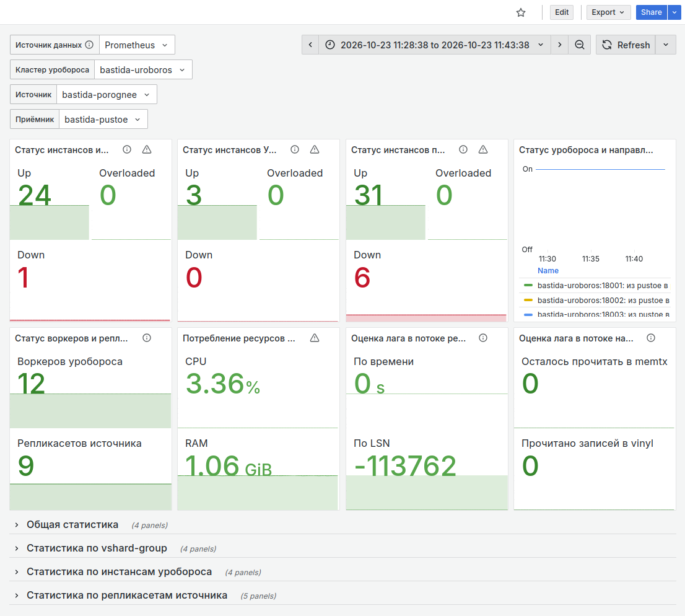The image size is (685, 616).
Task: Show info for Статус воркеров и репл... panel
Action: pyautogui.click(x=147, y=338)
